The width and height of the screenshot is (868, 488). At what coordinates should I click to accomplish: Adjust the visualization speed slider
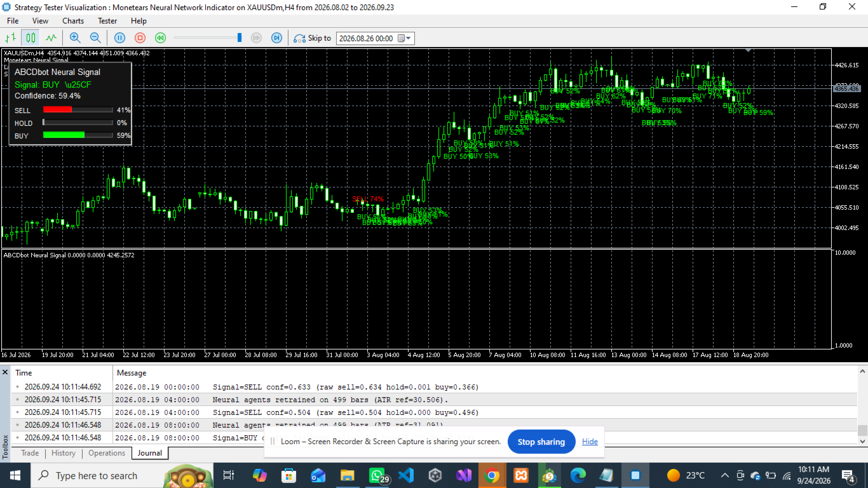tap(207, 38)
